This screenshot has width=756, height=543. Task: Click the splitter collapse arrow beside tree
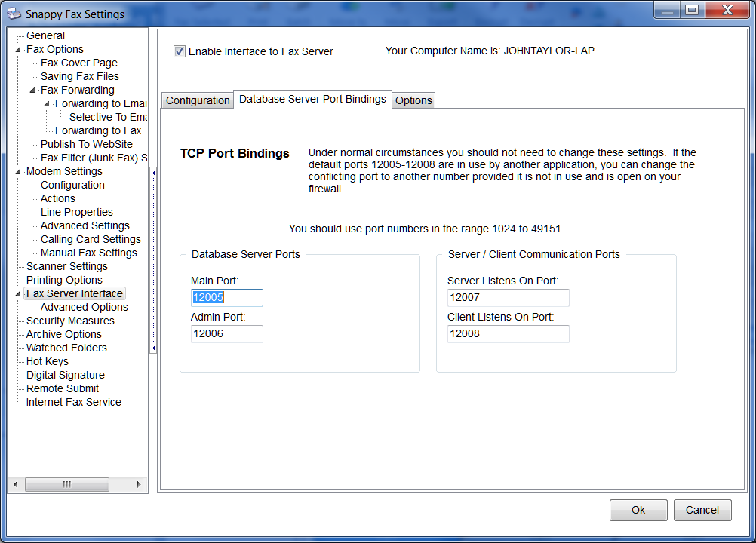point(153,260)
